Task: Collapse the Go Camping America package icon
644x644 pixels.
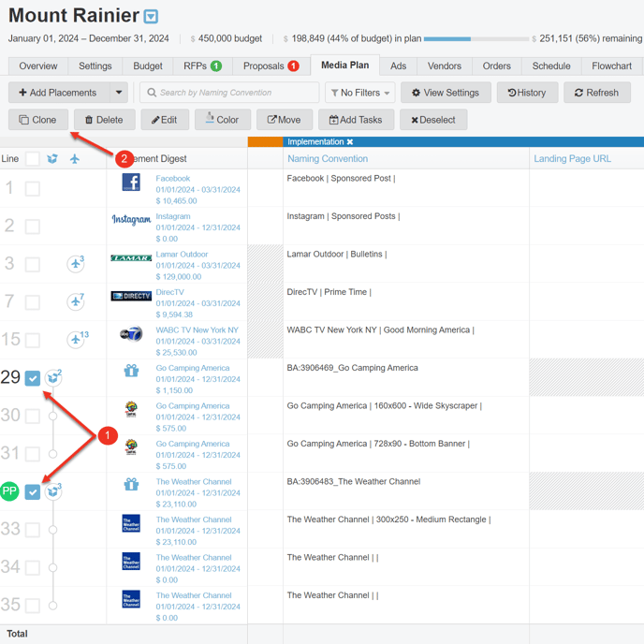Action: [x=53, y=378]
